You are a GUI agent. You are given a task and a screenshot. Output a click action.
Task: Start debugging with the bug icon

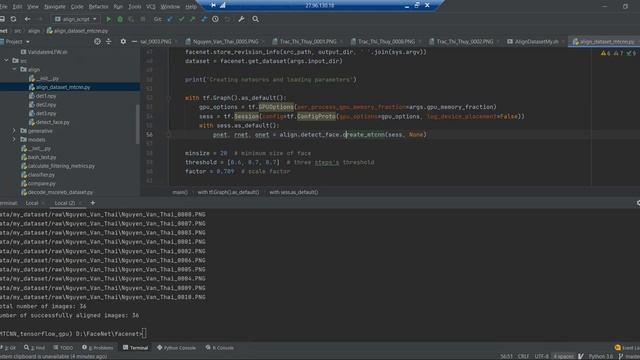(x=120, y=19)
